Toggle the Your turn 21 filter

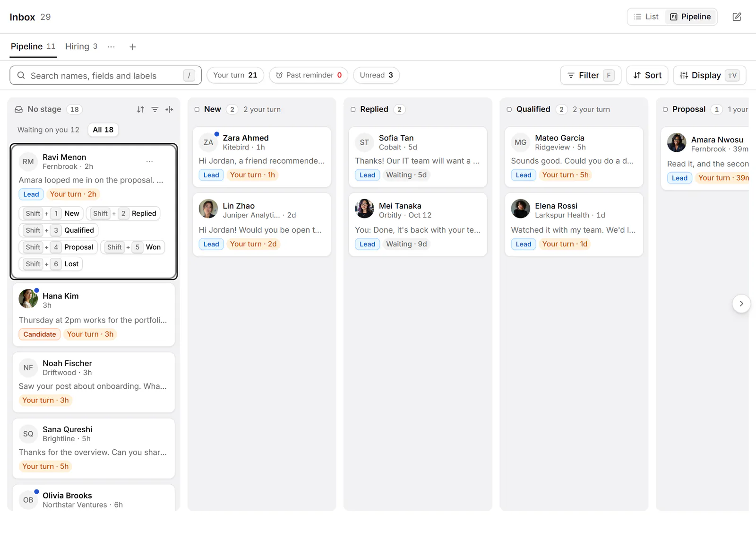click(x=235, y=75)
